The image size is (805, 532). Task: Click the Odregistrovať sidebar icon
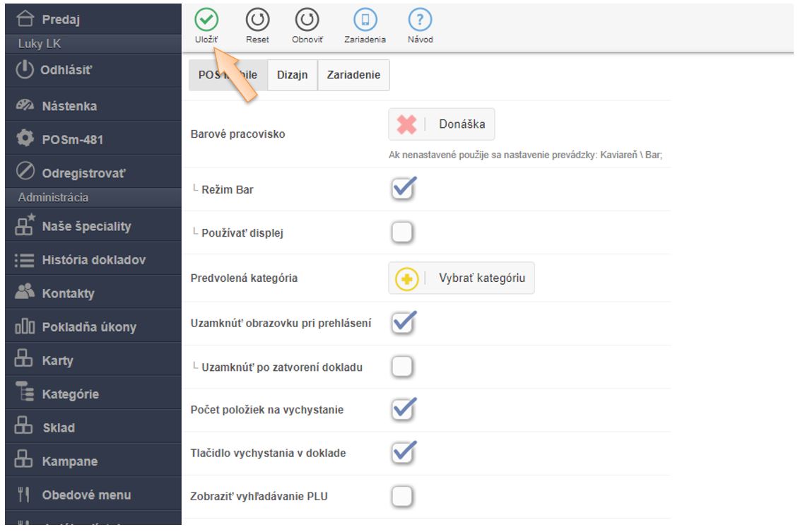coord(25,173)
